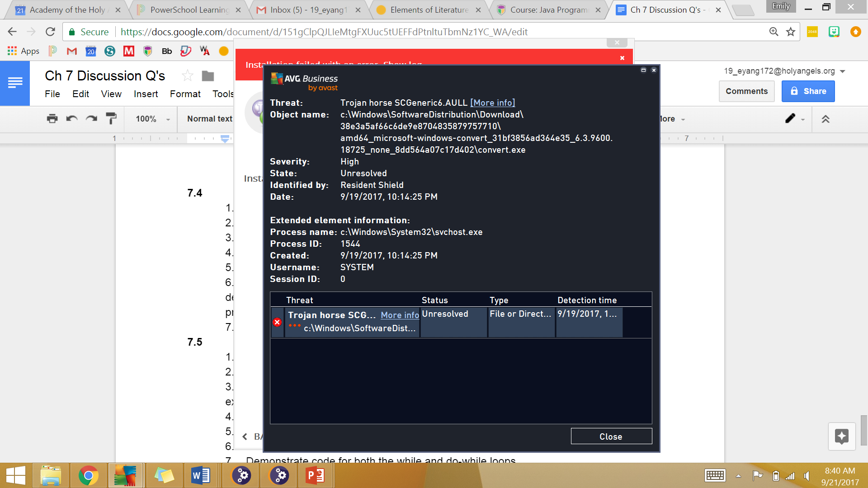868x488 pixels.
Task: Click the Share button
Action: [808, 91]
